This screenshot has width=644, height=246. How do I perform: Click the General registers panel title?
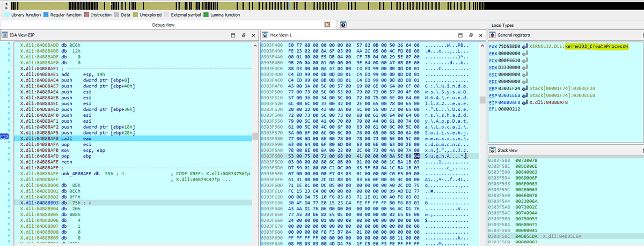pos(515,35)
